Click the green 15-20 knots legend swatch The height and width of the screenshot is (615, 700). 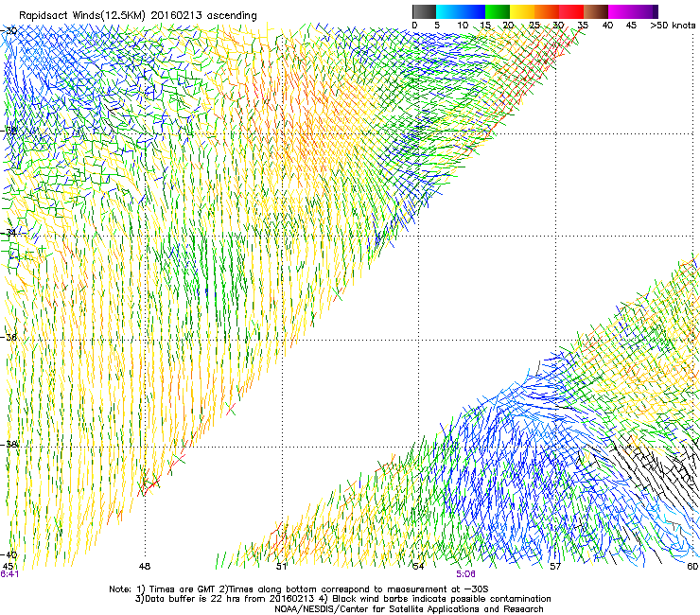point(498,11)
